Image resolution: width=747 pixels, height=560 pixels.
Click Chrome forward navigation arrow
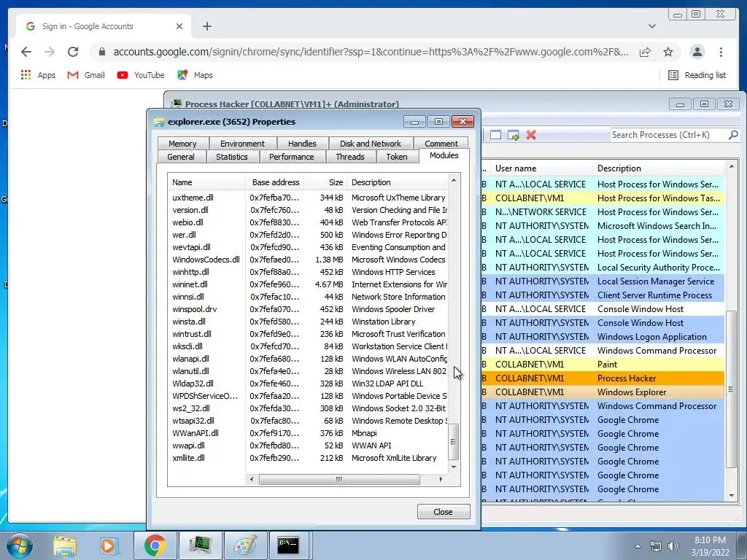pyautogui.click(x=50, y=52)
